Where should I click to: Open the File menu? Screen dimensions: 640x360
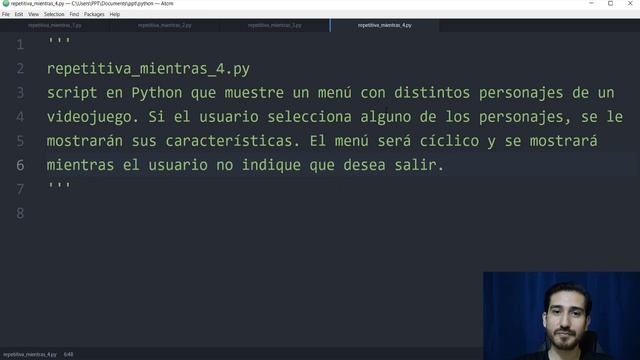[x=6, y=14]
